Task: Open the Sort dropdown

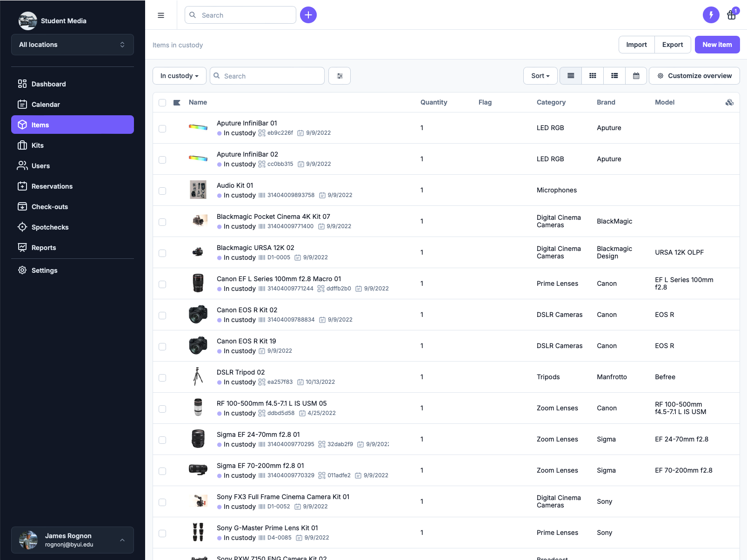Action: (540, 76)
